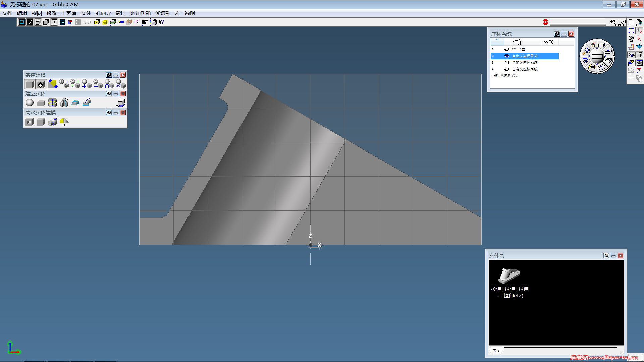Viewport: 644px width, 362px height.
Task: Open the sort dropdown arrow in 座标系统 header
Action: click(497, 40)
